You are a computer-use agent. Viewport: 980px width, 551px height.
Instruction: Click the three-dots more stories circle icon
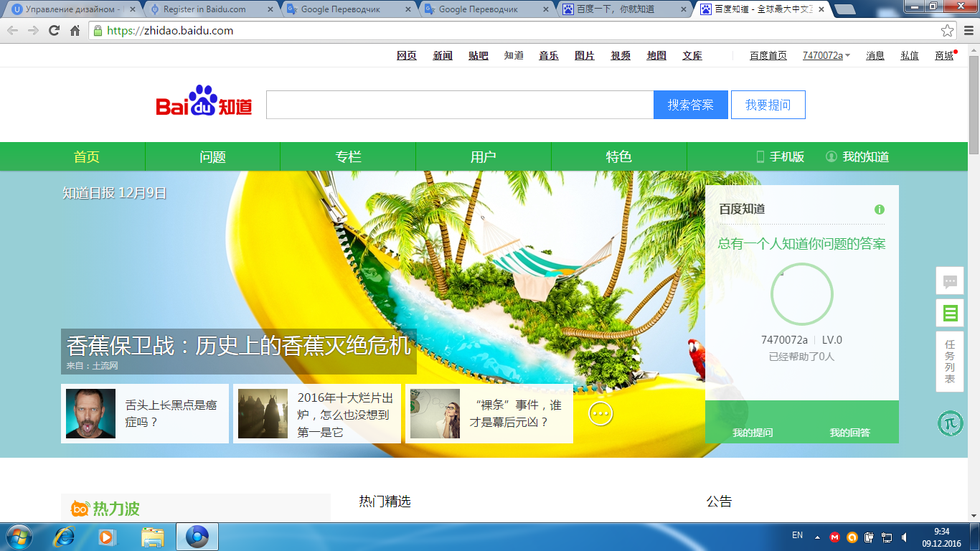(600, 413)
